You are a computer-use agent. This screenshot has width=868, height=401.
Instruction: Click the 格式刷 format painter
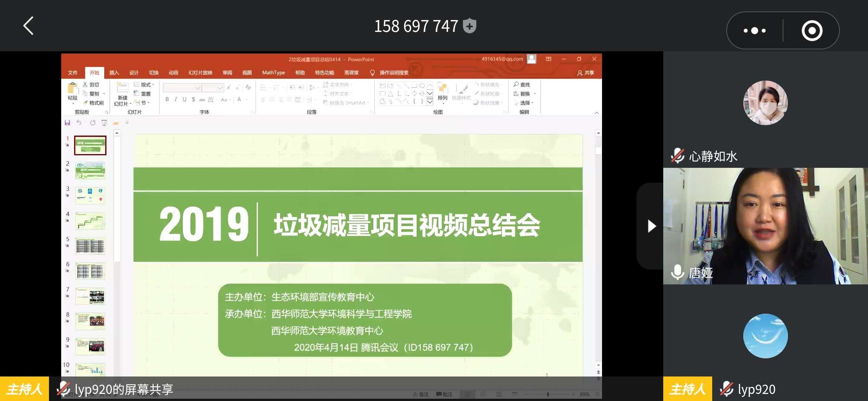[93, 103]
